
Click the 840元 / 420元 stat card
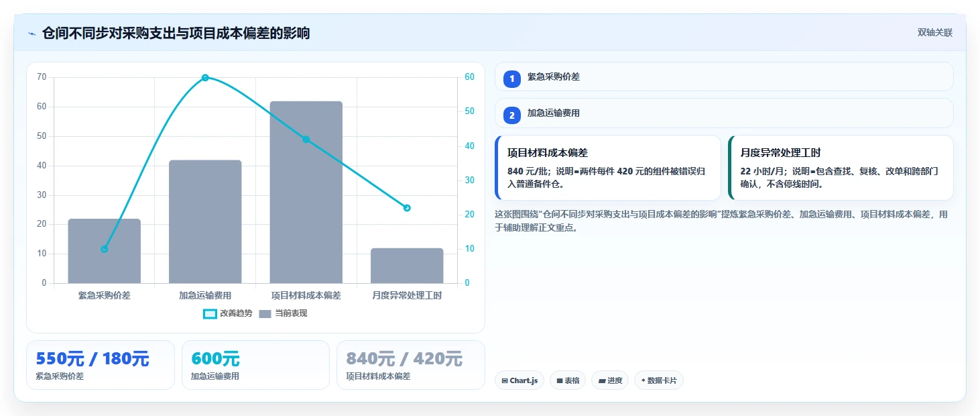(x=410, y=365)
